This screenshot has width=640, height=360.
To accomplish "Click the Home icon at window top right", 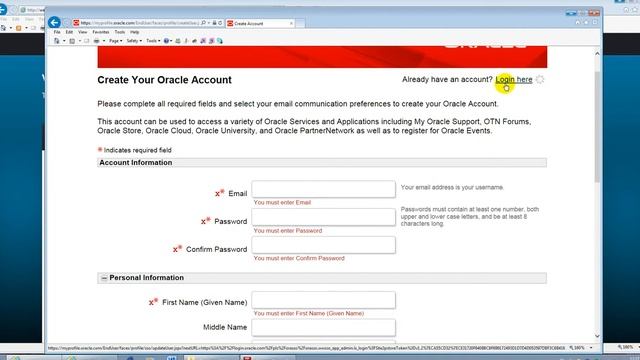I will [x=578, y=22].
